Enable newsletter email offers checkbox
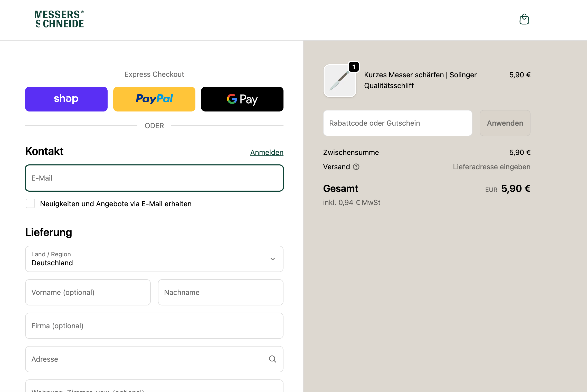The width and height of the screenshot is (587, 392). (x=30, y=203)
